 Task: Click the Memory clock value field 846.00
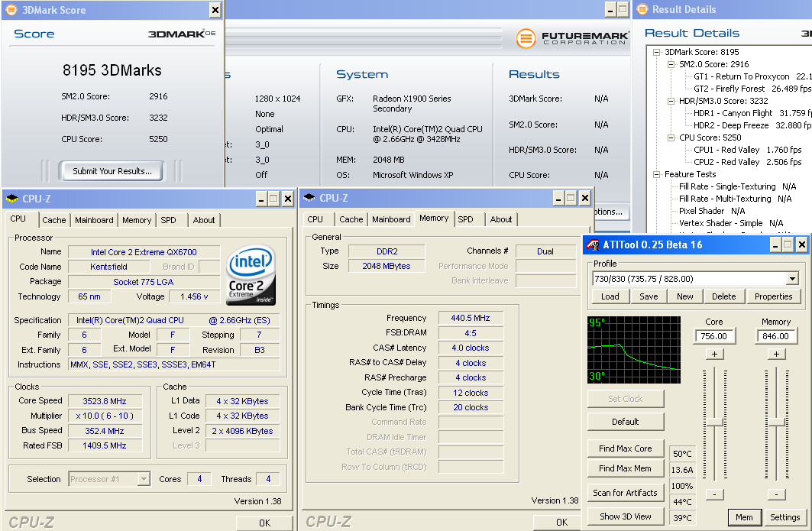[x=776, y=336]
